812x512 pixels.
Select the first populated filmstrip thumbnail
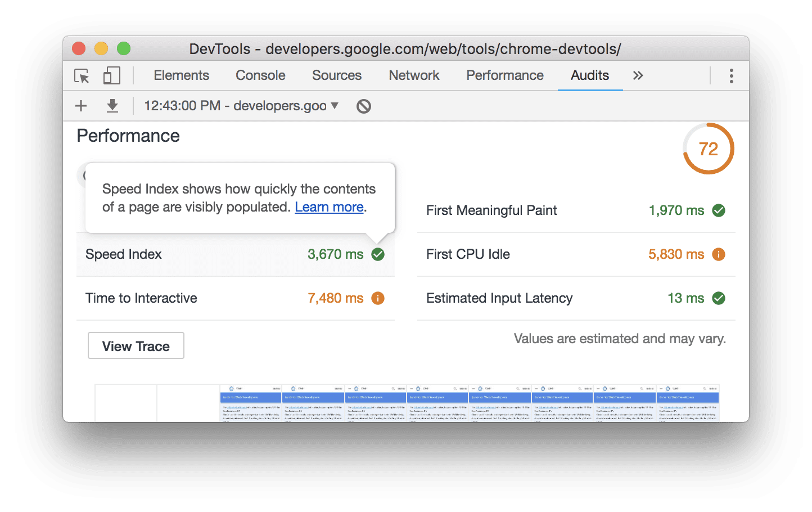250,403
